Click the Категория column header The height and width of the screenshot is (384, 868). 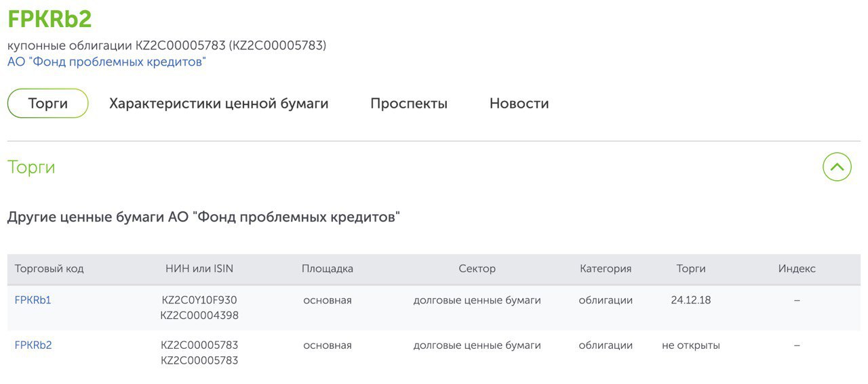click(x=606, y=269)
